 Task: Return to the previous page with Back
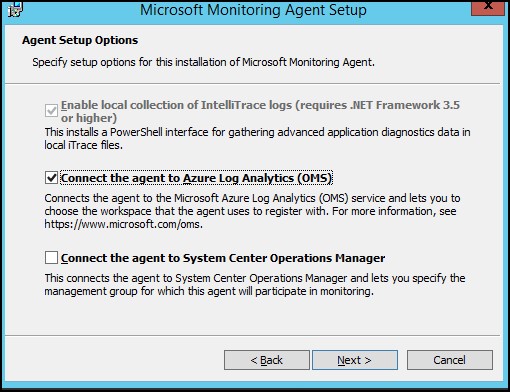coord(267,360)
